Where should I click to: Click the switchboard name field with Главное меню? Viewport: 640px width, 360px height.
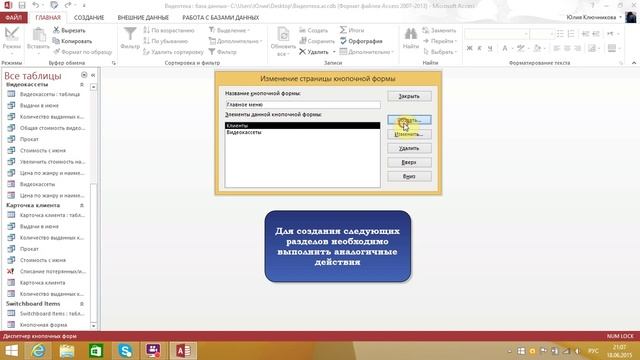click(x=302, y=104)
